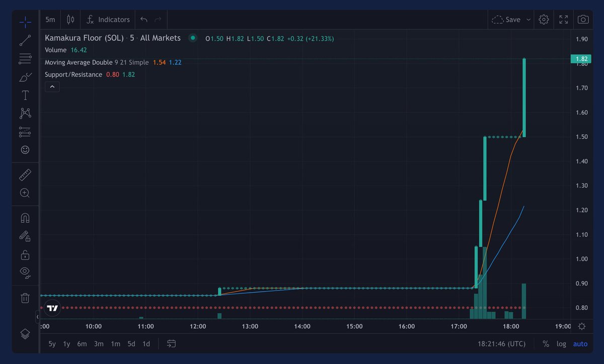Click the 1.50 price axis label
Image resolution: width=604 pixels, height=364 pixels.
[x=582, y=137]
